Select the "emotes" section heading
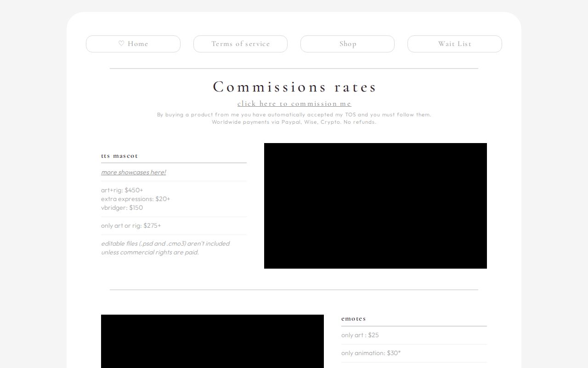Viewport: 588px width, 368px height. (x=353, y=319)
